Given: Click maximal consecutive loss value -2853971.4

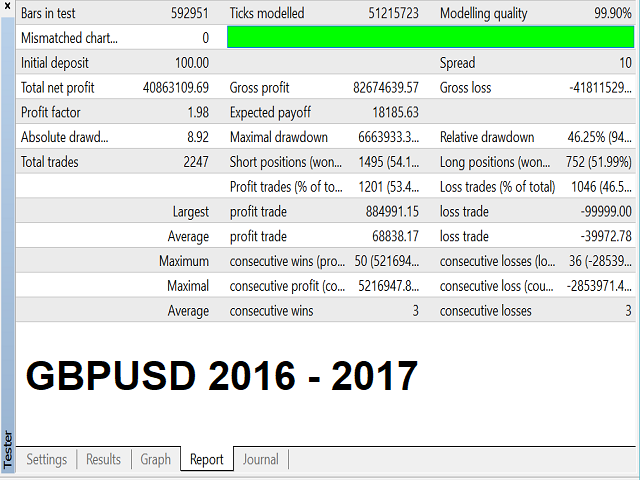Looking at the screenshot, I should pos(599,286).
